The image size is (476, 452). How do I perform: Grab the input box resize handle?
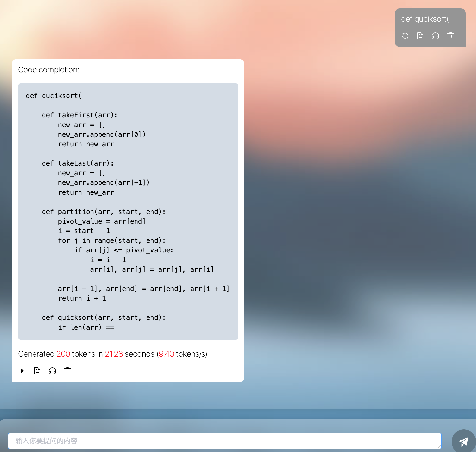439,446
